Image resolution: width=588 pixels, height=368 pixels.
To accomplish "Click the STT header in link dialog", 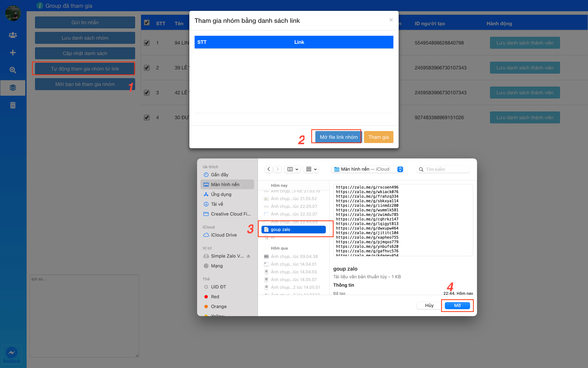I will (x=202, y=42).
